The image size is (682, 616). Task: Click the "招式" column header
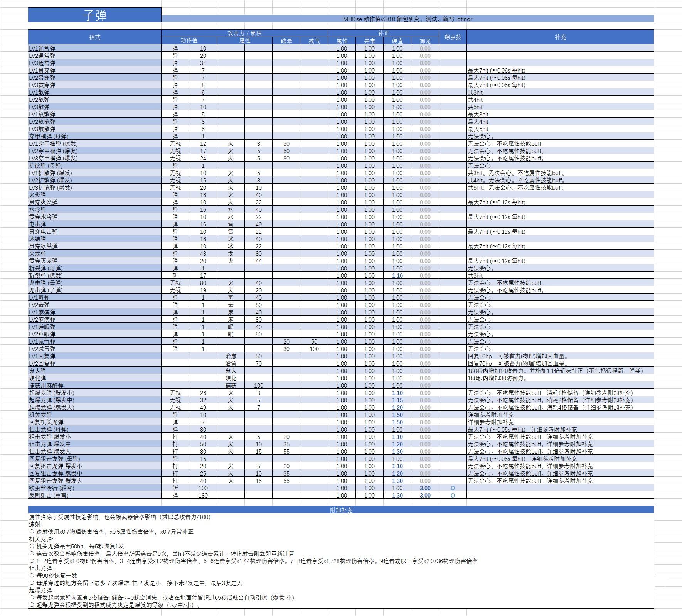(x=94, y=37)
